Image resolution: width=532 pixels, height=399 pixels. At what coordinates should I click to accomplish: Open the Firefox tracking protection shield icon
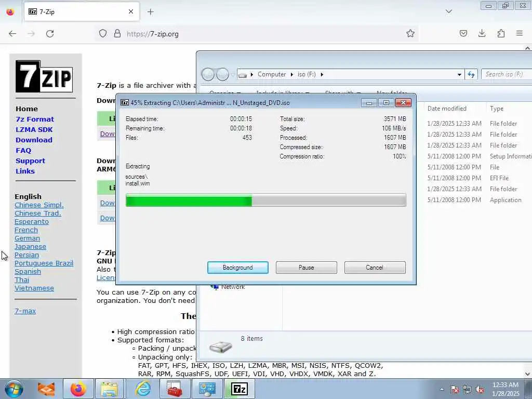pos(103,34)
